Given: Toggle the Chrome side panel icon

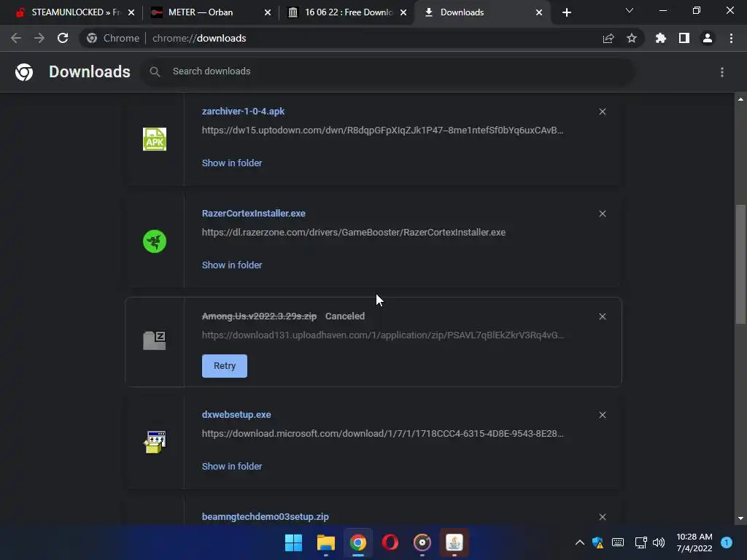Looking at the screenshot, I should [x=684, y=38].
